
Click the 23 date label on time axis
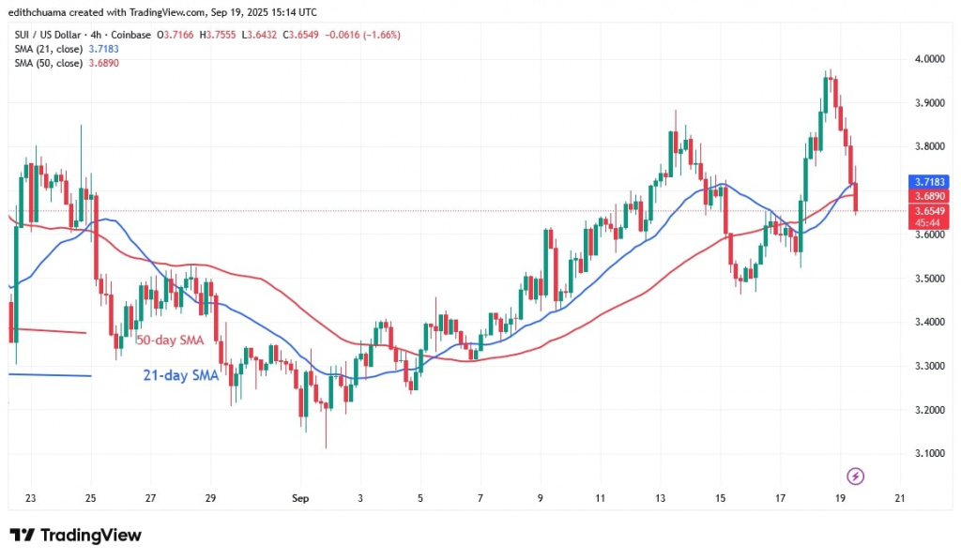coord(31,498)
